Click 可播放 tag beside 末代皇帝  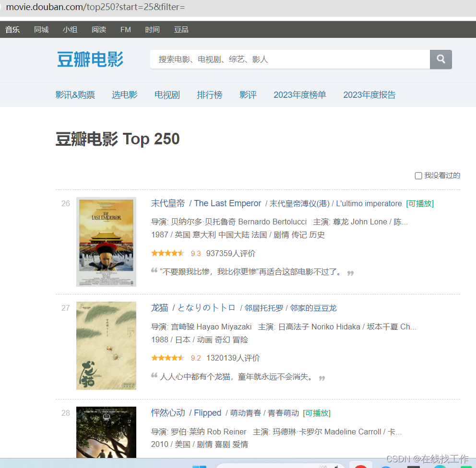[x=420, y=203]
